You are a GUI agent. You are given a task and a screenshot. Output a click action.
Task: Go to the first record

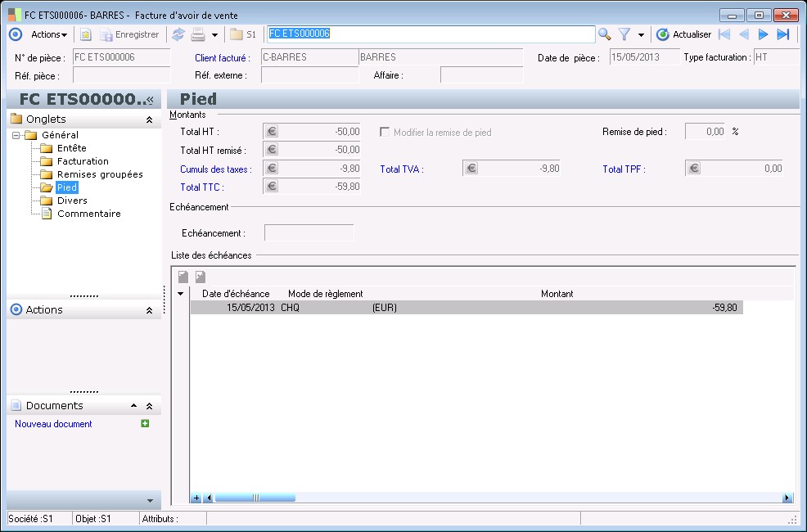coord(724,34)
